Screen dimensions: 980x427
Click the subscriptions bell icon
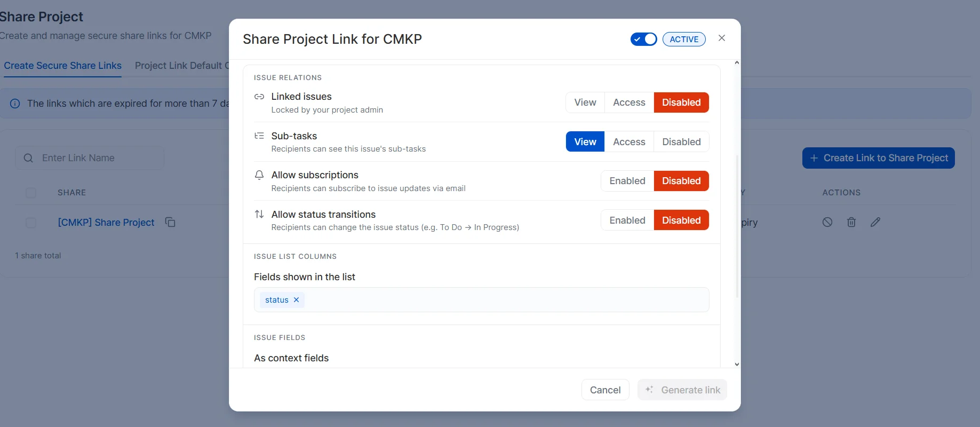[259, 175]
